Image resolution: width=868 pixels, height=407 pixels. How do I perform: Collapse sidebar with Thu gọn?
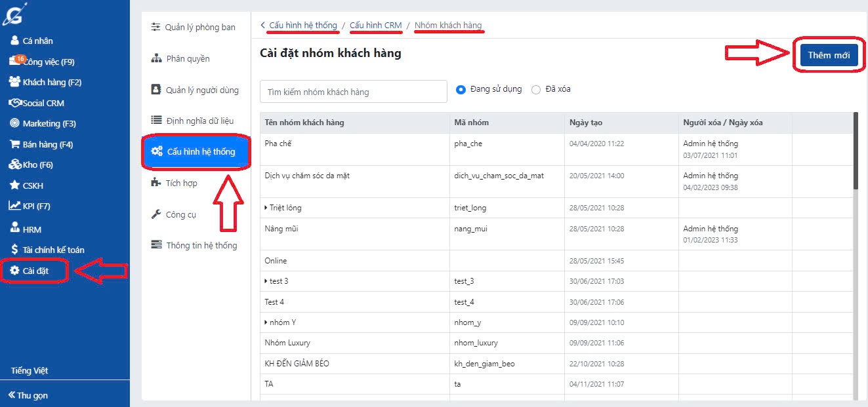tap(32, 395)
